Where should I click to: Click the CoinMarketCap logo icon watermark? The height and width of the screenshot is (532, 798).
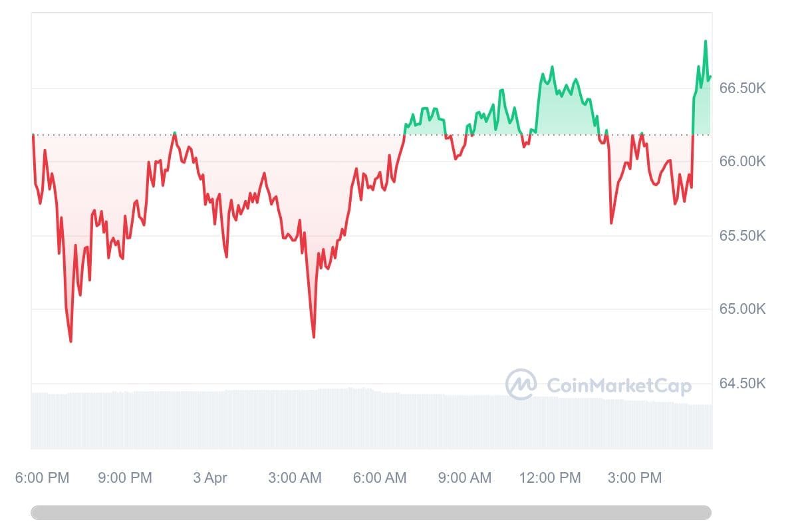pos(521,384)
